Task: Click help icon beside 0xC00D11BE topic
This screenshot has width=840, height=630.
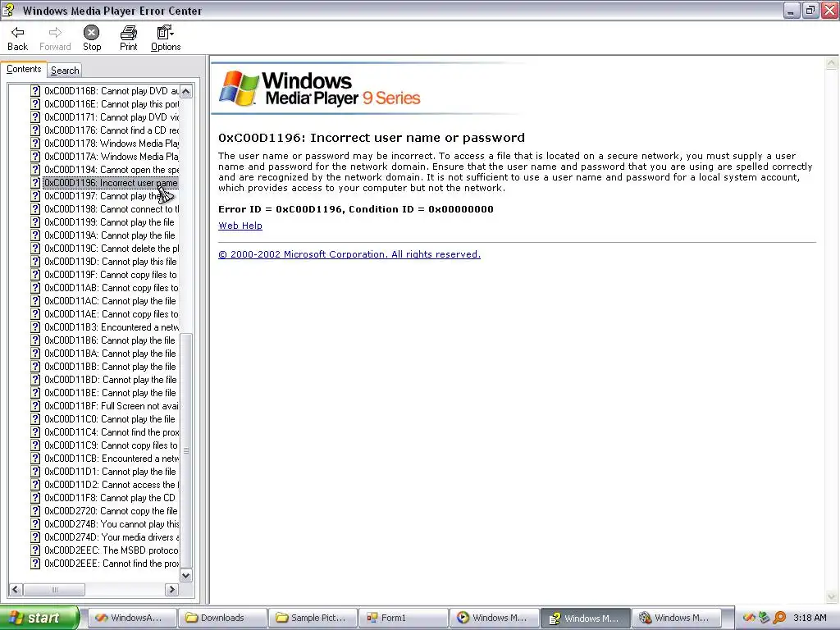Action: (35, 393)
